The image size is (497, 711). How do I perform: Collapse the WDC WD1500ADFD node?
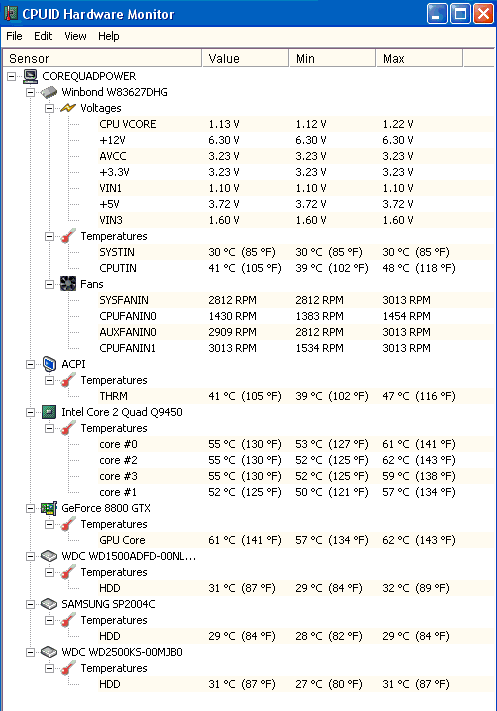pyautogui.click(x=30, y=556)
